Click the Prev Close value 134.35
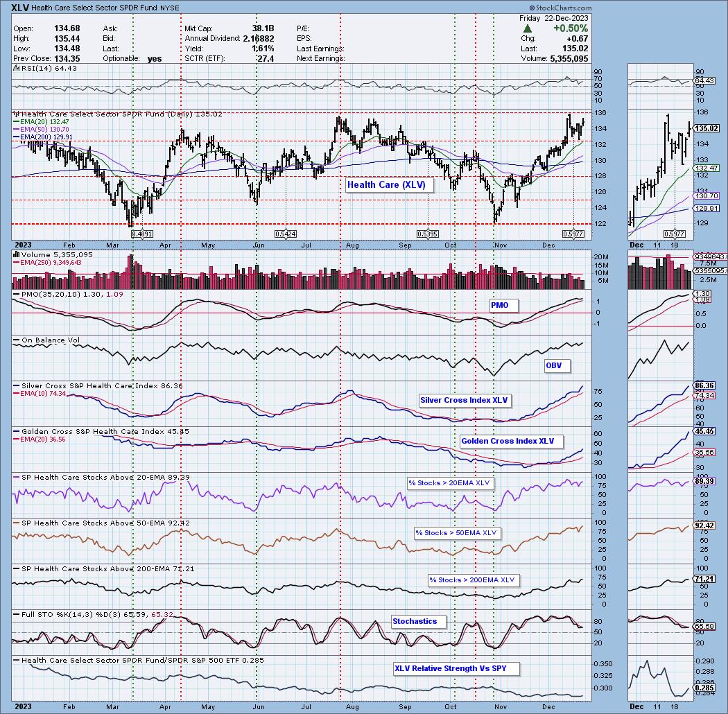The height and width of the screenshot is (714, 728). coord(67,59)
